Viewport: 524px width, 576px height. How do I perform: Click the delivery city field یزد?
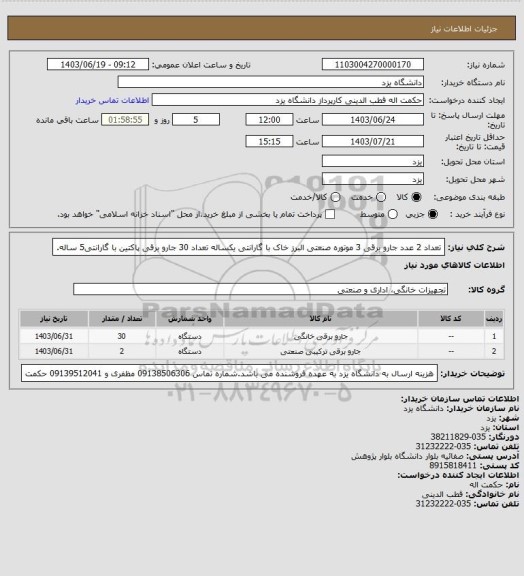(373, 179)
